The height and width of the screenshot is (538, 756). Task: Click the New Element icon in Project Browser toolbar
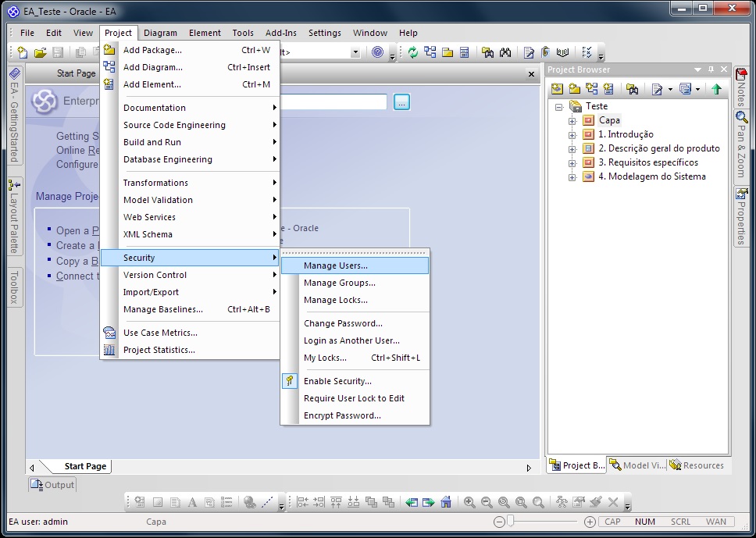(608, 89)
